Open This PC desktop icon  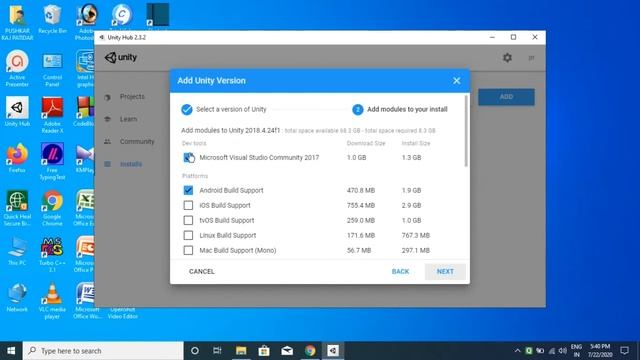[17, 251]
